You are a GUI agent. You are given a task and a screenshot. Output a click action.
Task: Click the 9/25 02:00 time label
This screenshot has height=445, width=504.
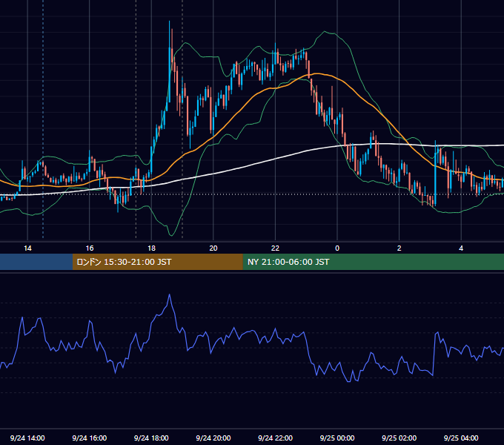pyautogui.click(x=399, y=438)
